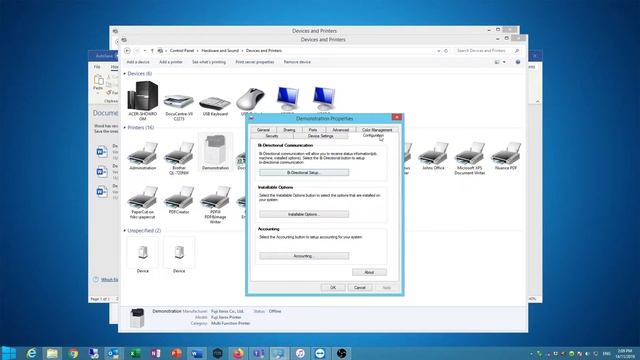Click the Control Panel breadcrumb
Image resolution: width=640 pixels, height=360 pixels.
(x=182, y=51)
